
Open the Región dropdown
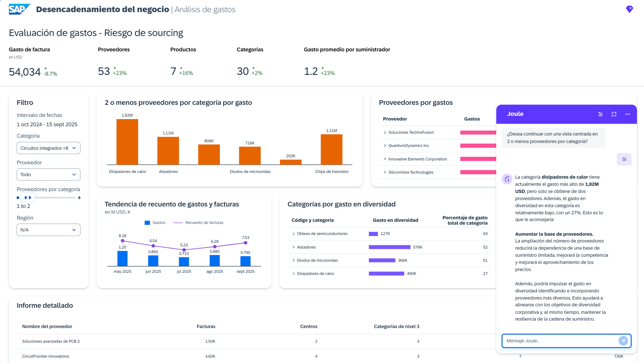[49, 230]
